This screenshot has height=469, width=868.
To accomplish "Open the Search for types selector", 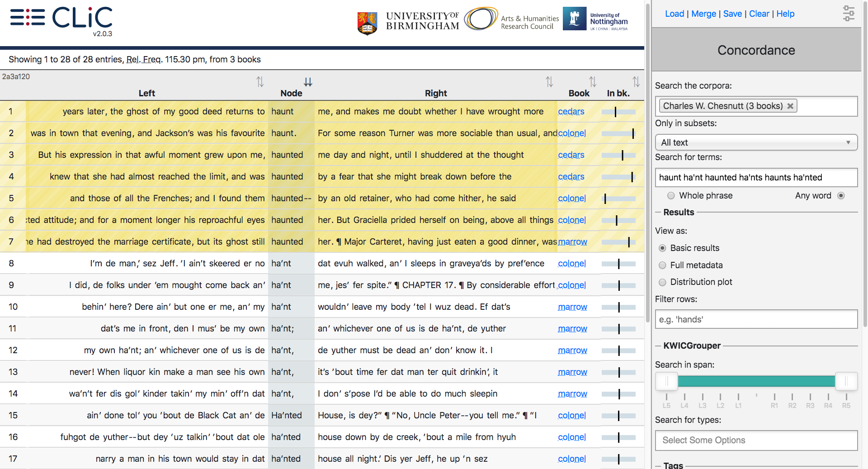I will coord(756,440).
